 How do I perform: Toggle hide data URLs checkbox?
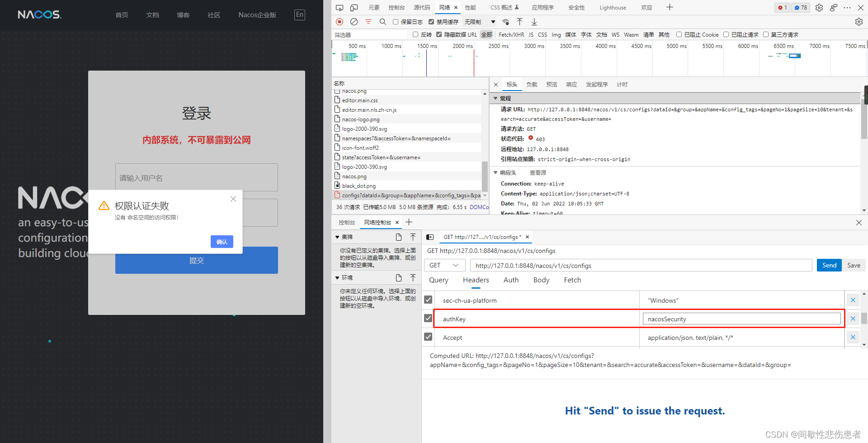439,34
